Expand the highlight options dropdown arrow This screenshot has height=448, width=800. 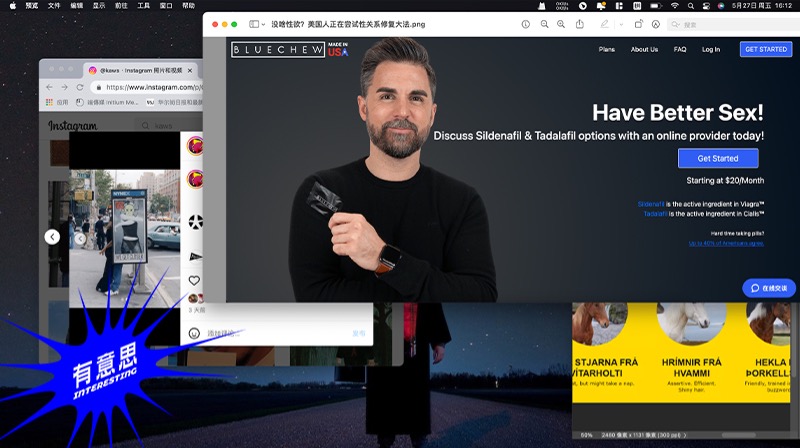click(x=621, y=24)
